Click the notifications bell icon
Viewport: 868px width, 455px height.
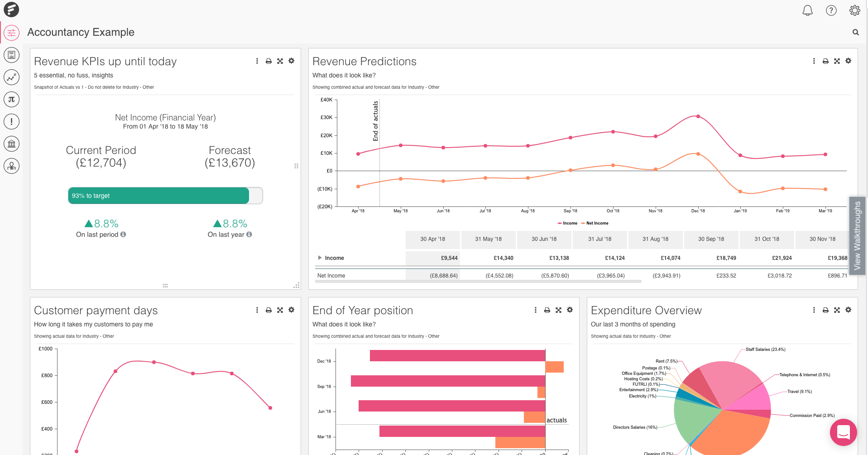click(807, 10)
